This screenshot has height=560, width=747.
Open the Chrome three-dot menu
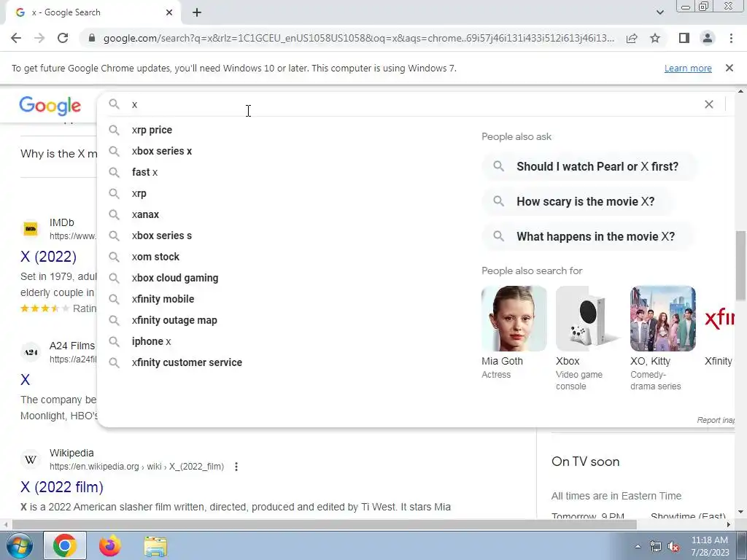tap(731, 38)
